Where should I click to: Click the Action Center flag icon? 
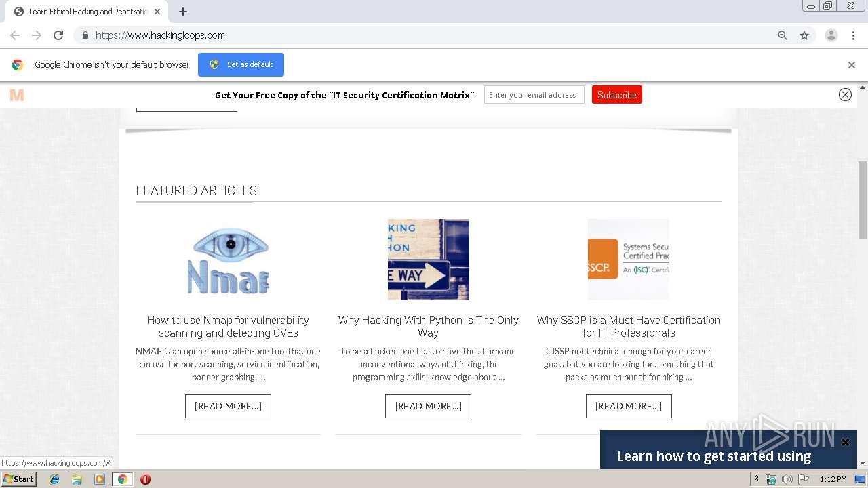point(804,479)
